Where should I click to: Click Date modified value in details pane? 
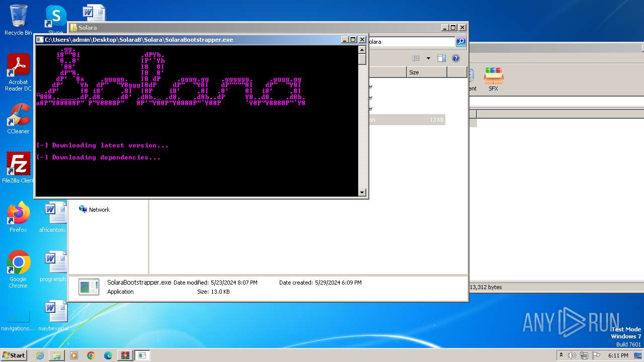(x=234, y=283)
